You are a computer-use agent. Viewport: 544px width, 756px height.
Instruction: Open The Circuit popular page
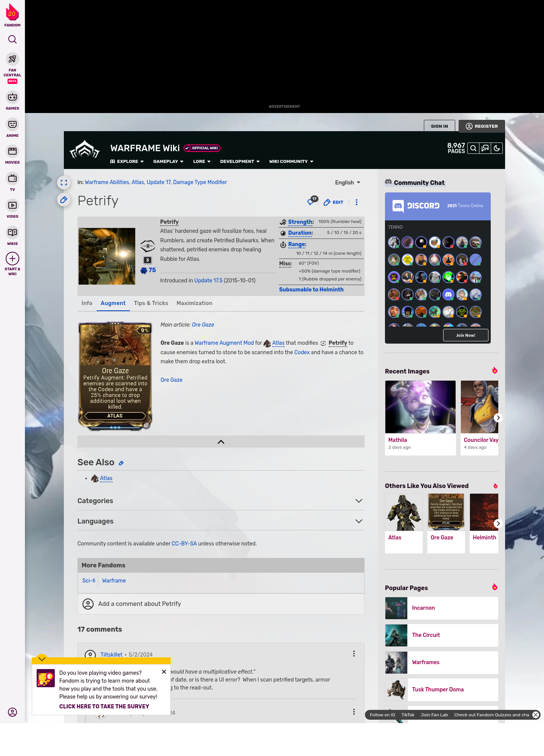coord(442,635)
